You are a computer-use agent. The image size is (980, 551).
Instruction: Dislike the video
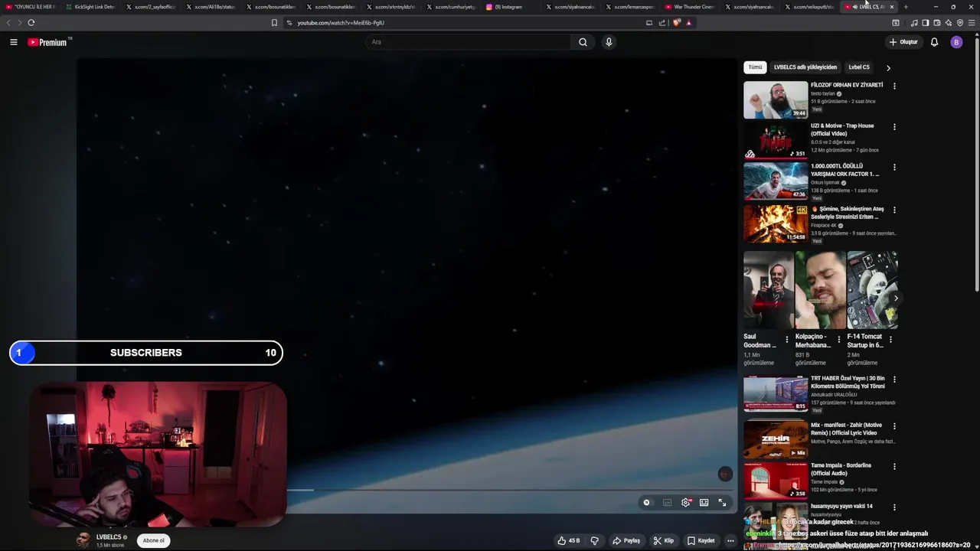[x=594, y=540]
